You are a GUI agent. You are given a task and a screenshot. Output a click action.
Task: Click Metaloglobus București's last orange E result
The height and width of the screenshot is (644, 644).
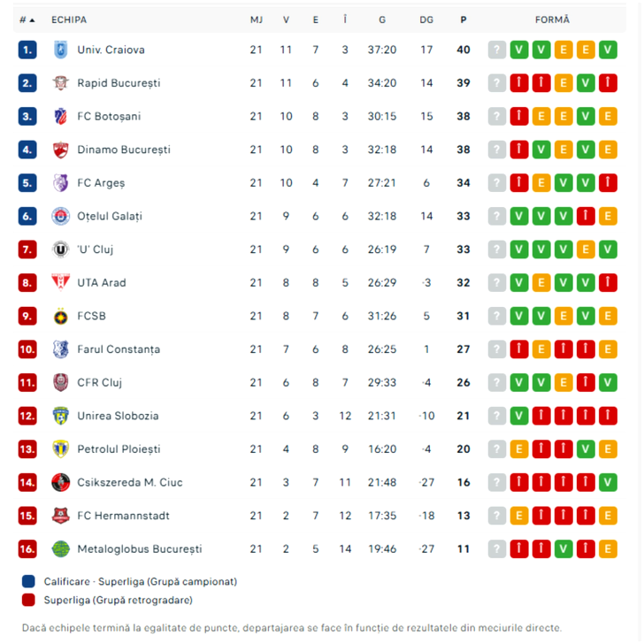click(608, 548)
